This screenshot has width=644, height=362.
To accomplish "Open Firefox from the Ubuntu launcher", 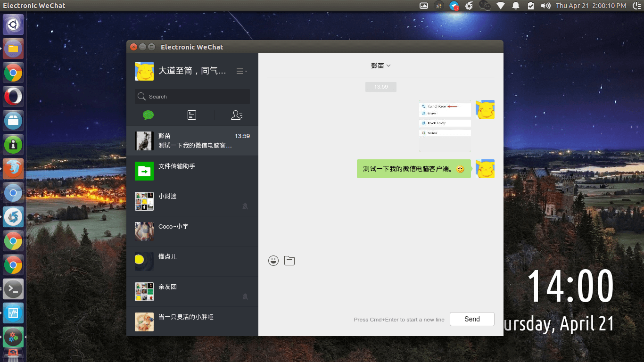I will coord(13,169).
